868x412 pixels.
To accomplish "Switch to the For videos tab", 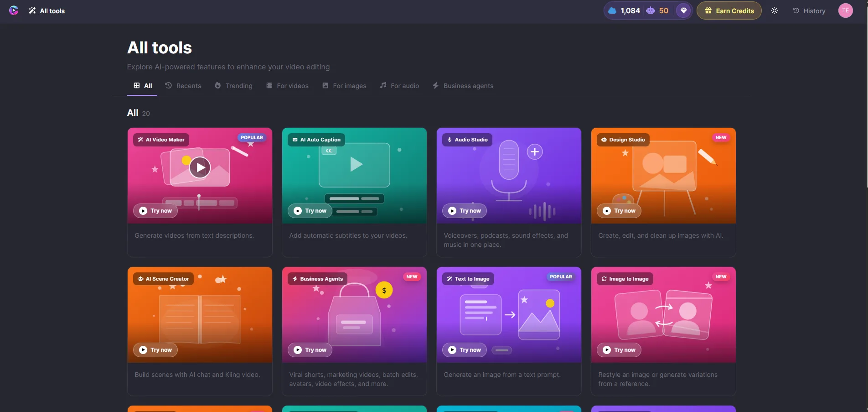I will (287, 86).
